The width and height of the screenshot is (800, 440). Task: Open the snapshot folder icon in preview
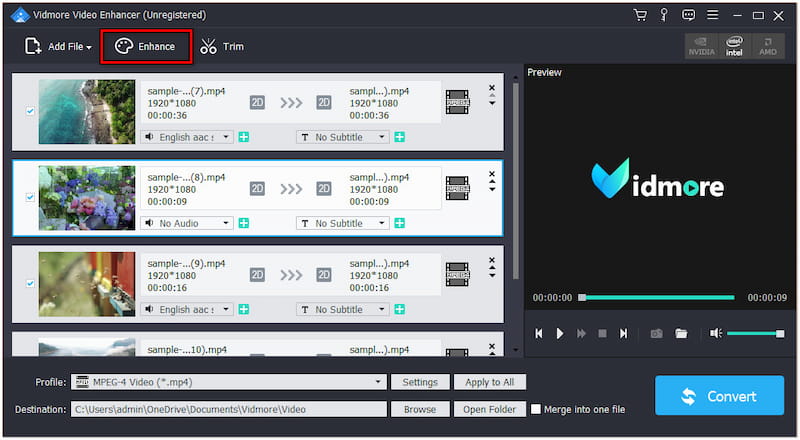point(681,333)
